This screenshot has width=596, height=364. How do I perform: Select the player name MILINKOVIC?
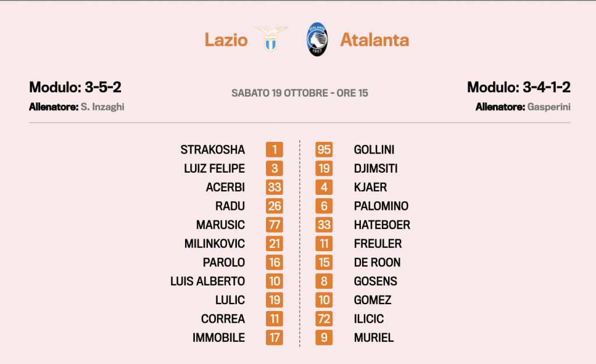215,244
